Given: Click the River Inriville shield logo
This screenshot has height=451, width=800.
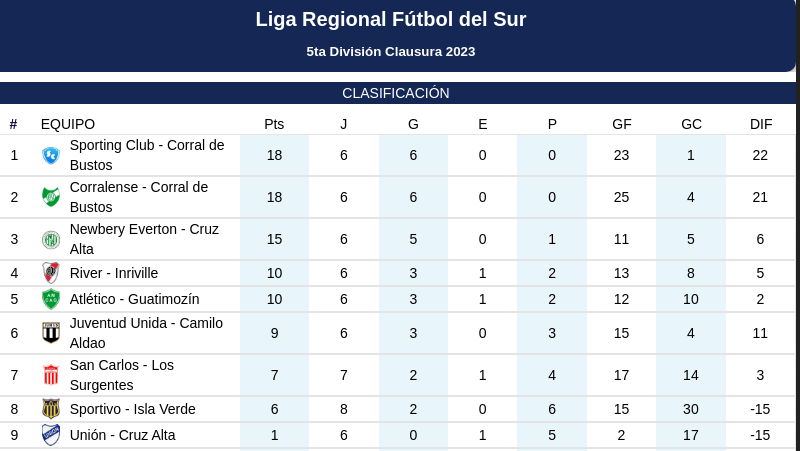Looking at the screenshot, I should 51,273.
